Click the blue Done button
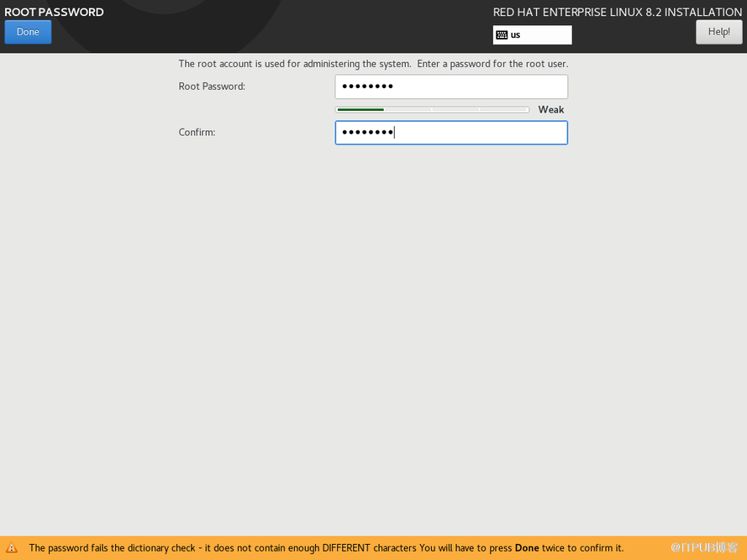Image resolution: width=747 pixels, height=560 pixels. coord(28,32)
